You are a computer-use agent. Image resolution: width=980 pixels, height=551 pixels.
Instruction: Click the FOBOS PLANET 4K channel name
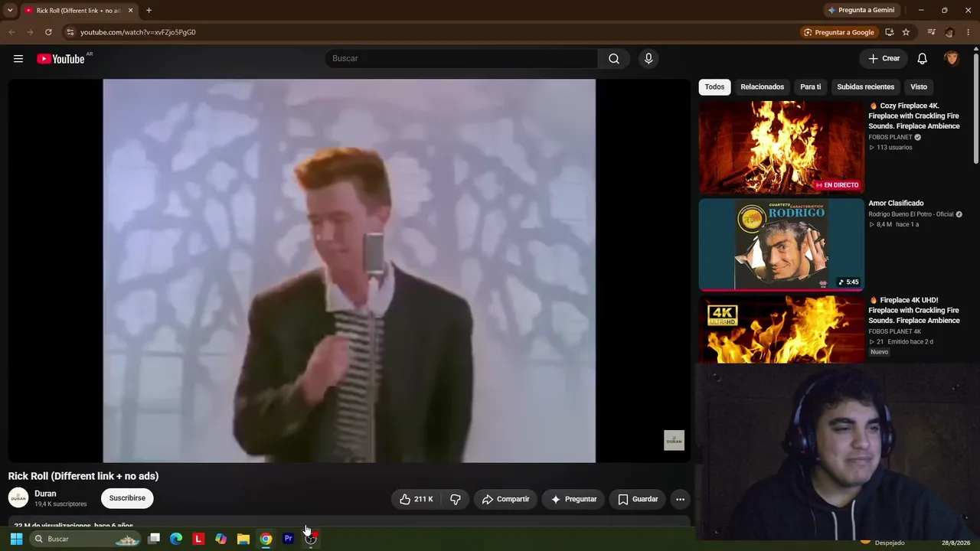pos(894,331)
